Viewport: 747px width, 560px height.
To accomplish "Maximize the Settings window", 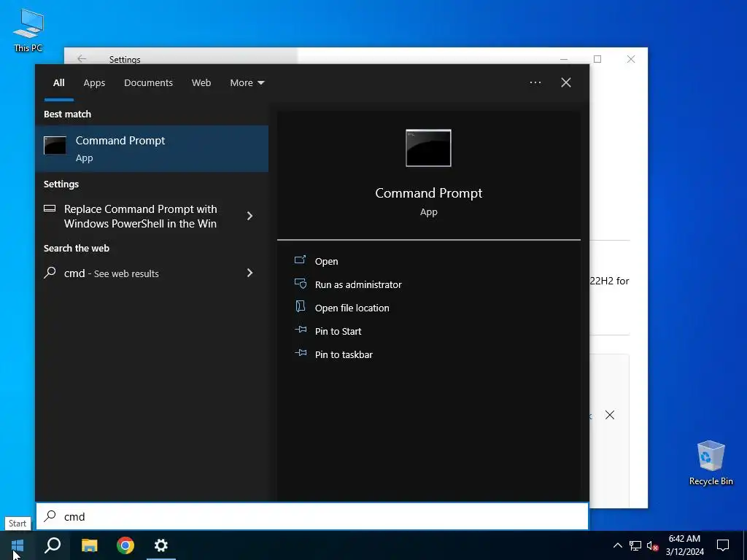I will 597,59.
